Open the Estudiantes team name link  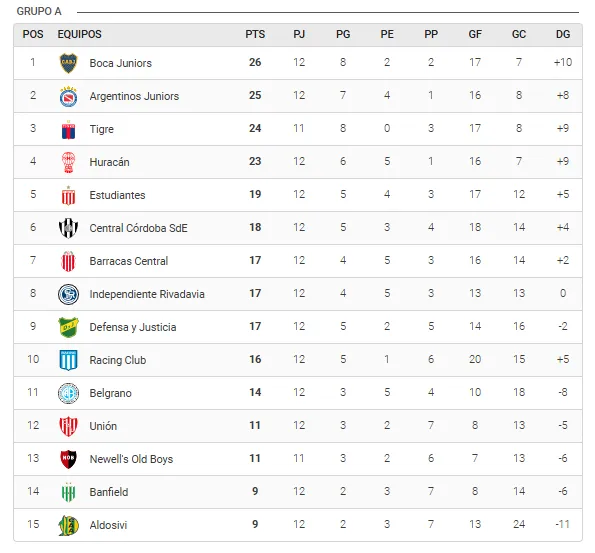(117, 195)
